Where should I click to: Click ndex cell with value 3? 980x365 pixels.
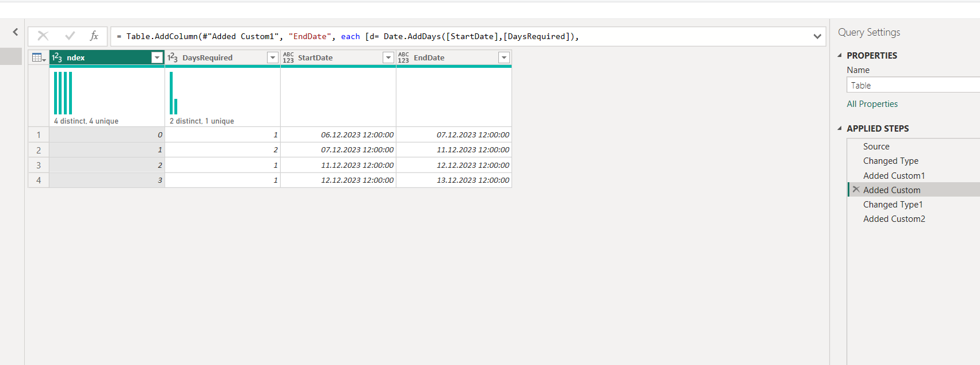pos(107,180)
